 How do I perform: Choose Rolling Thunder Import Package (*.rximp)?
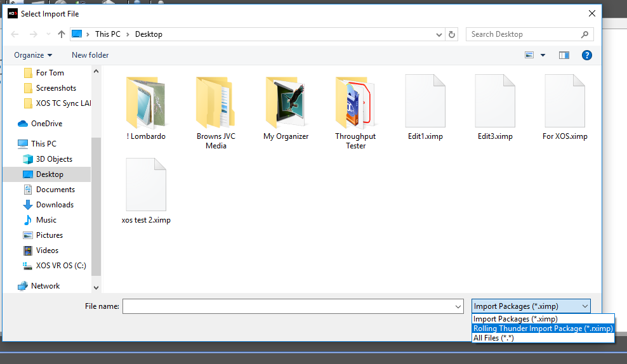[543, 328]
